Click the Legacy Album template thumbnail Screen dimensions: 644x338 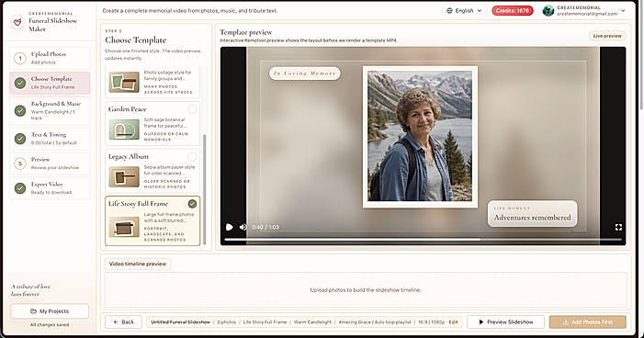[x=124, y=177]
